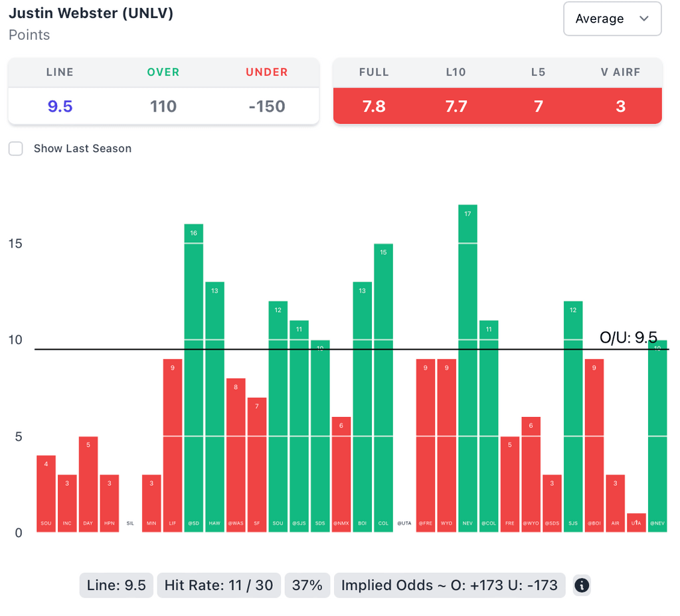Select the V AIRF stat column header
The image size is (680, 616).
(x=620, y=72)
